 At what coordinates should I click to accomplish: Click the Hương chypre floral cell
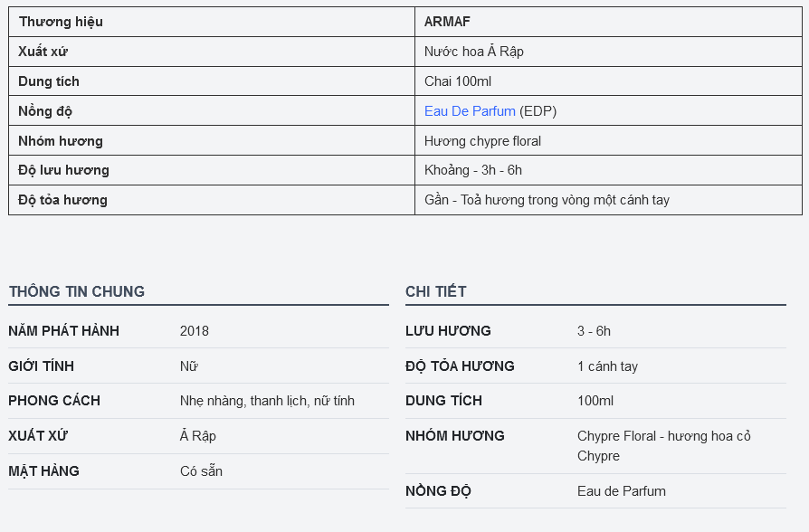[x=608, y=140]
